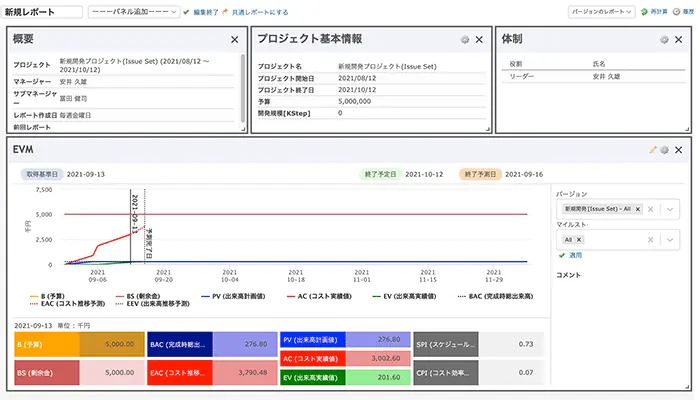Click the リーダー row in 体制 table
The width and height of the screenshot is (700, 400).
pyautogui.click(x=593, y=76)
